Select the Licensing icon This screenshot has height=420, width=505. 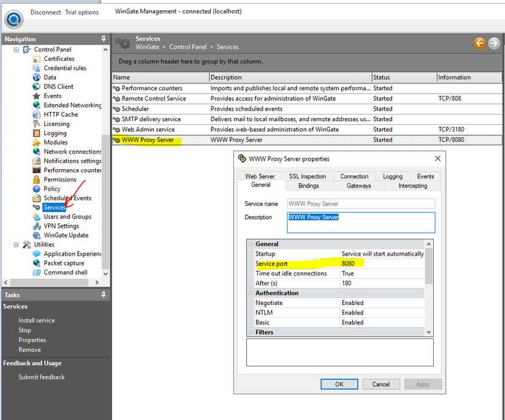click(37, 124)
